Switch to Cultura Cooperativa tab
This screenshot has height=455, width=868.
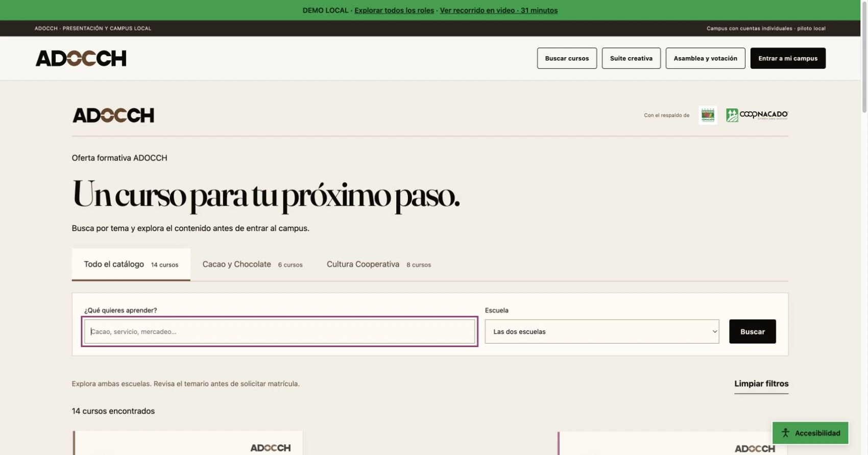pos(379,265)
